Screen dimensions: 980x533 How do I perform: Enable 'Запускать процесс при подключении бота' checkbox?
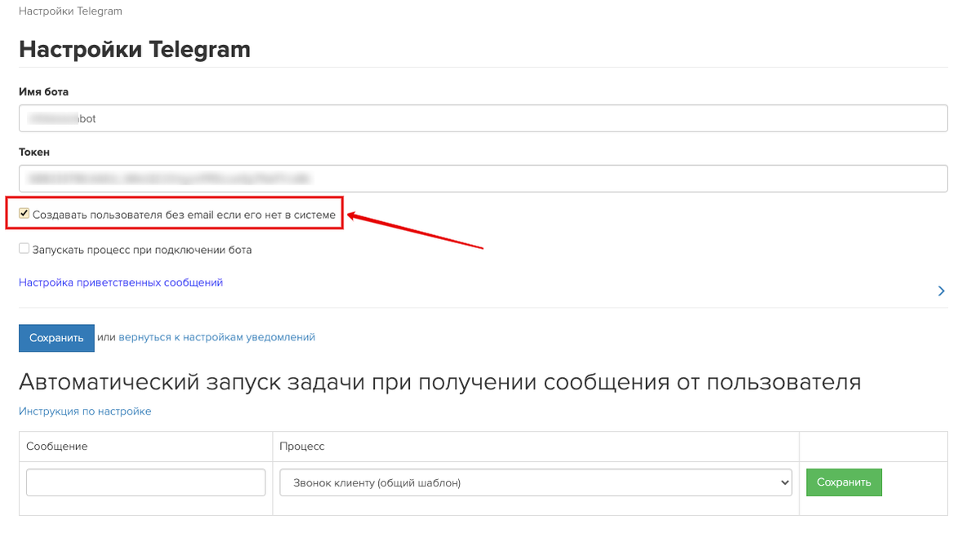(24, 249)
